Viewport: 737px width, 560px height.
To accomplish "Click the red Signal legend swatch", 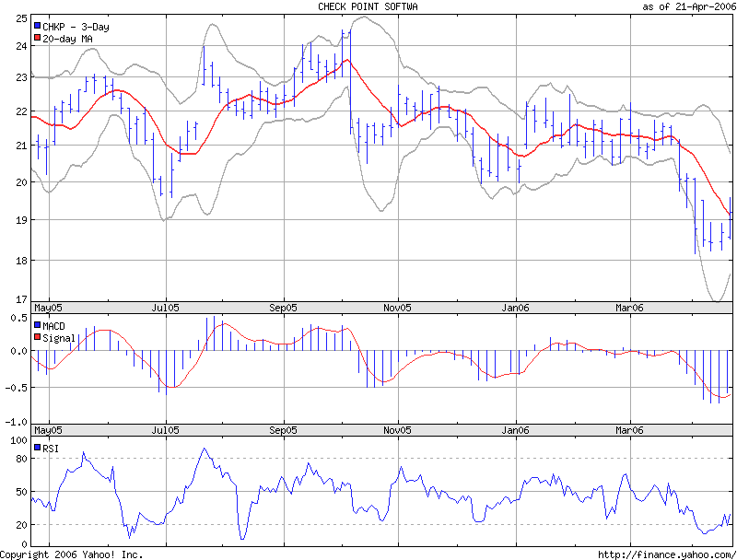I will pyautogui.click(x=37, y=337).
